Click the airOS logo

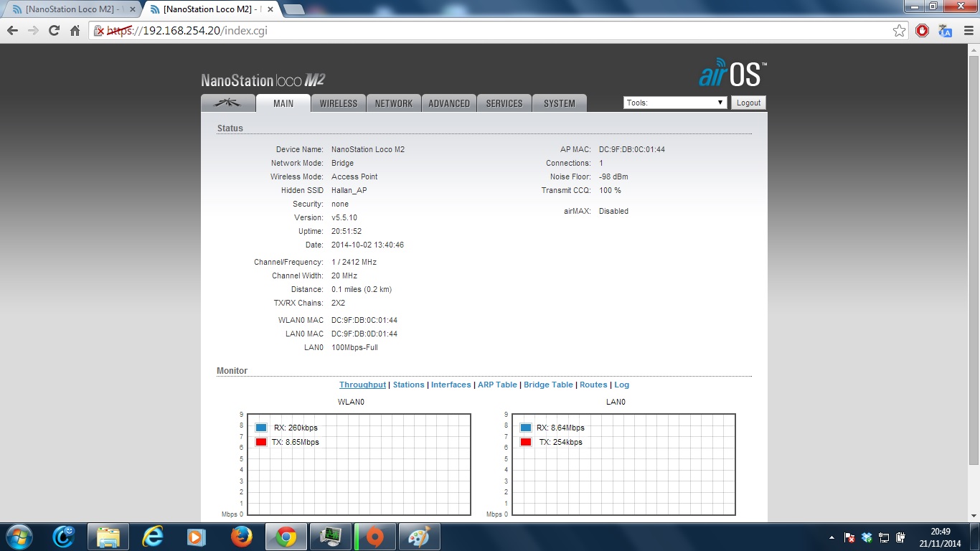point(732,72)
